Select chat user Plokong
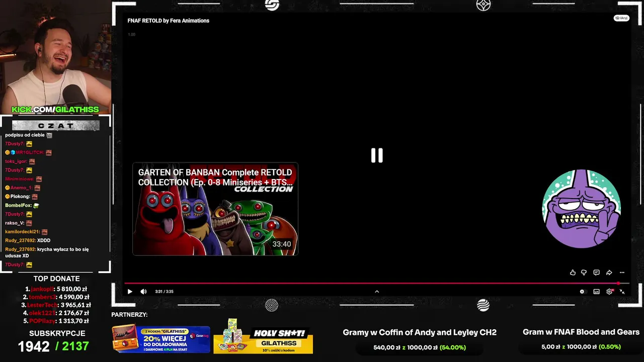Image resolution: width=644 pixels, height=362 pixels. coord(21,197)
